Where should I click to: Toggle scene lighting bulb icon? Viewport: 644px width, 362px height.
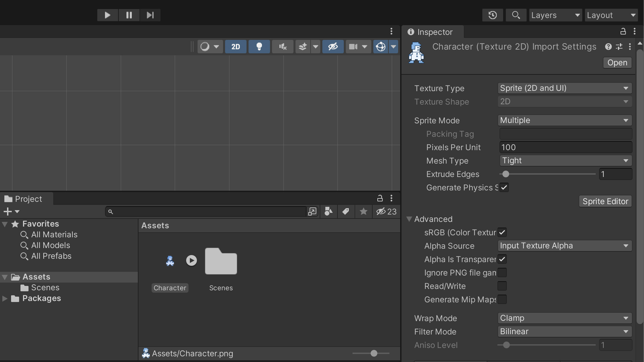click(x=259, y=47)
